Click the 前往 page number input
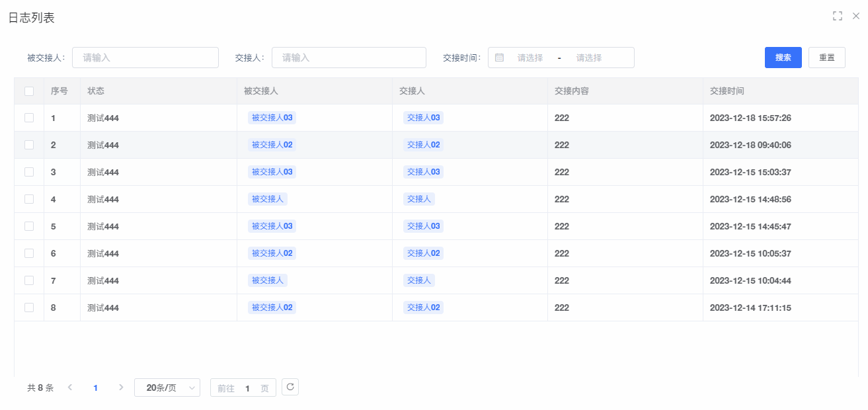Image resolution: width=868 pixels, height=410 pixels. 247,388
